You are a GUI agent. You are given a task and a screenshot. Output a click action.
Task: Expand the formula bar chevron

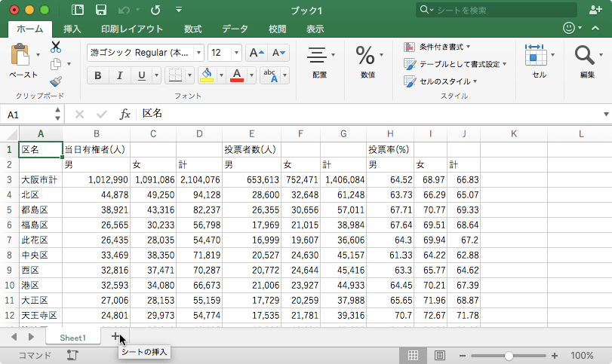606,115
